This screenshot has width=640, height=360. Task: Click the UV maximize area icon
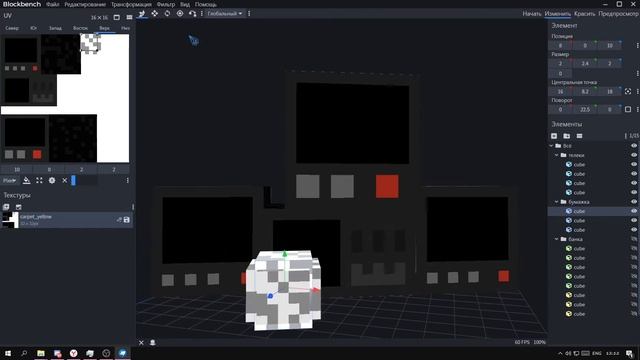[x=39, y=180]
